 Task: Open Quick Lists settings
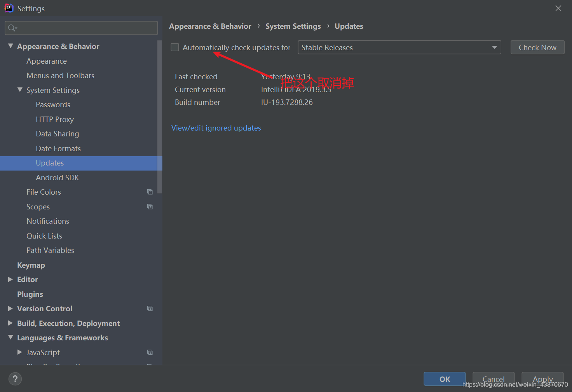44,236
